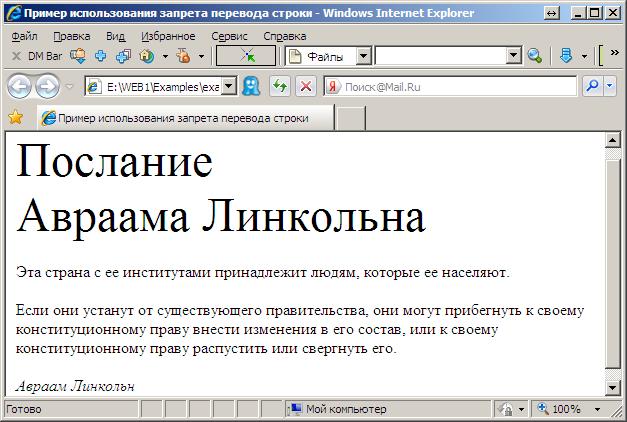Click the DM Bar house-globe icon
This screenshot has width=627, height=422.
[147, 56]
